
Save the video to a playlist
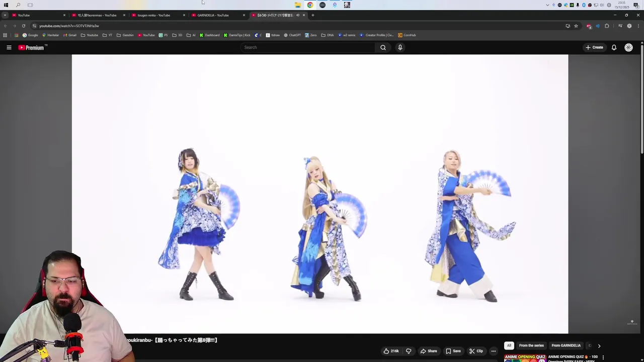(453, 351)
